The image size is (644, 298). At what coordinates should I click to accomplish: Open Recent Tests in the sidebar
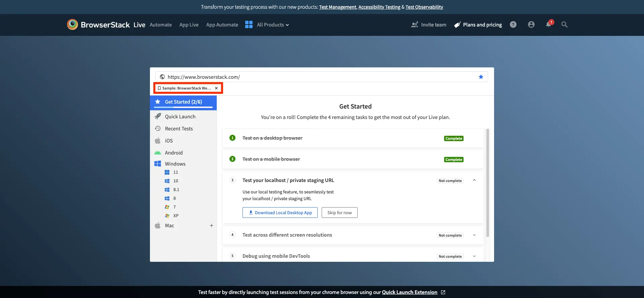(x=178, y=129)
